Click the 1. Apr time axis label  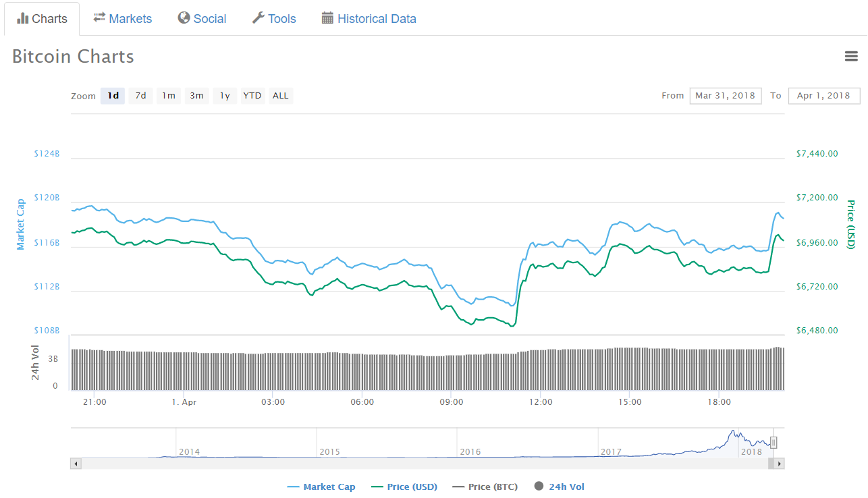(x=184, y=402)
